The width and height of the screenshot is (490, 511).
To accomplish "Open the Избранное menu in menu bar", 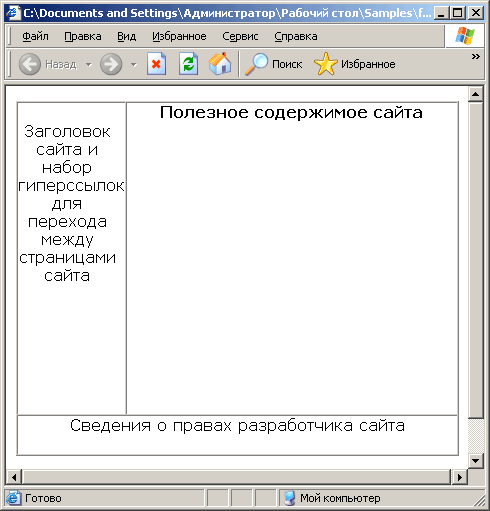I will 179,36.
